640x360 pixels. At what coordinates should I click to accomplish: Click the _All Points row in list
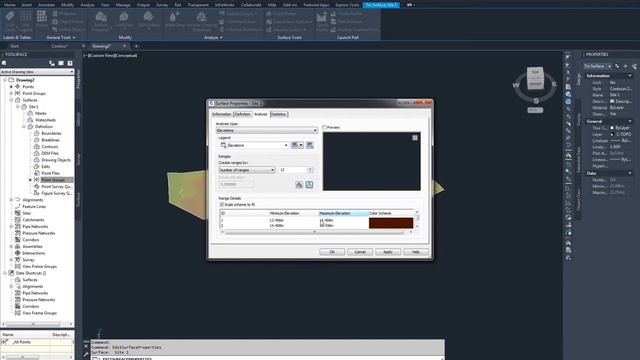pos(37,342)
